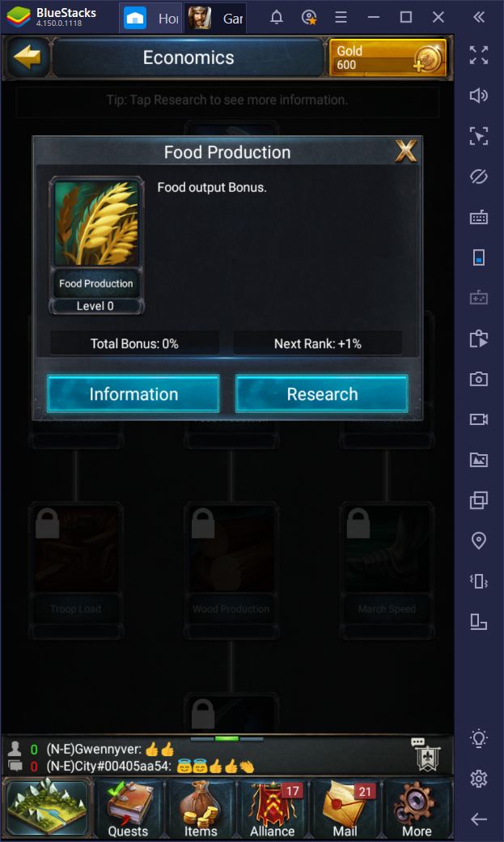Open the alliance chat banner icon
This screenshot has width=504, height=842.
click(x=426, y=754)
